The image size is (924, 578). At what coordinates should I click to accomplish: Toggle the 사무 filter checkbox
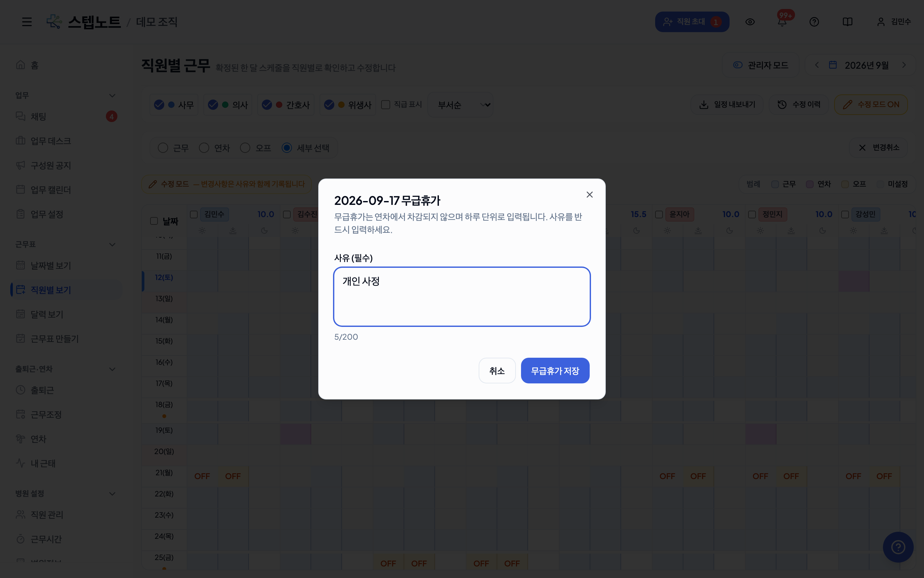(159, 105)
